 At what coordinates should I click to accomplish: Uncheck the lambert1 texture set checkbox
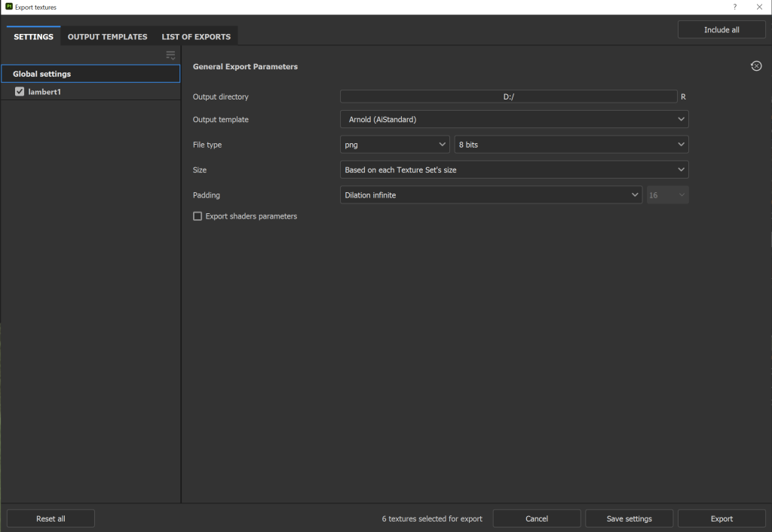(20, 92)
